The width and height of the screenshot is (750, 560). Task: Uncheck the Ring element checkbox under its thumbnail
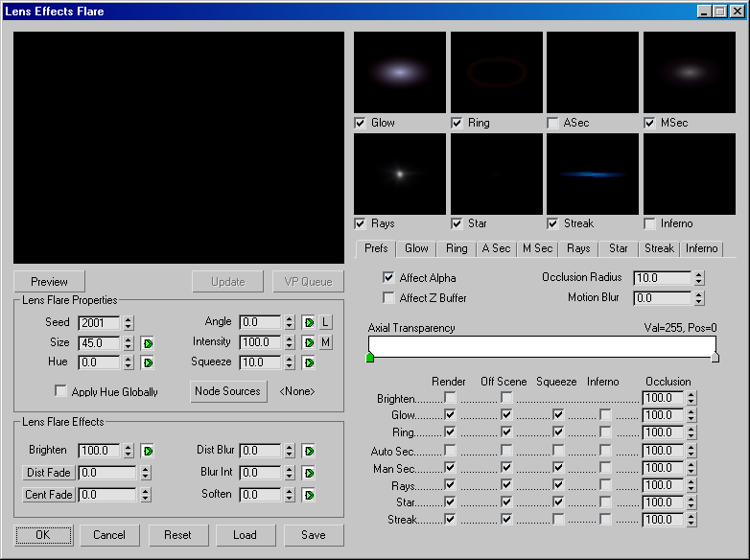[457, 123]
